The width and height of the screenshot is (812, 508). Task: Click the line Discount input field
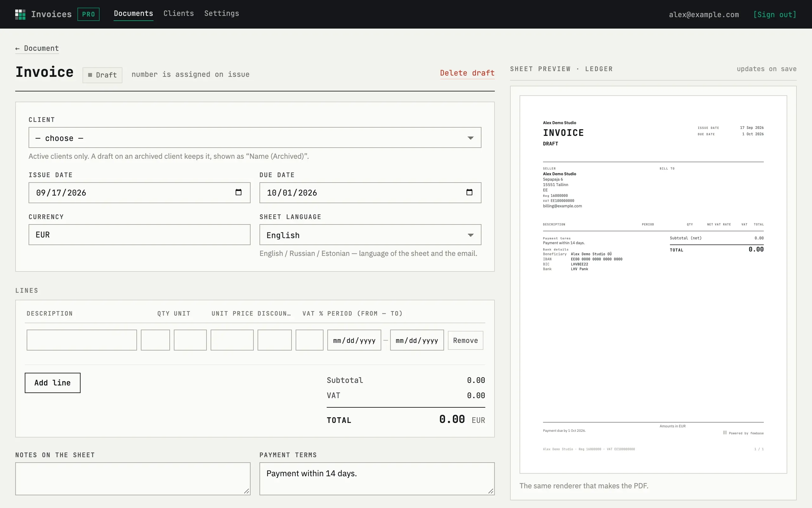pos(274,340)
